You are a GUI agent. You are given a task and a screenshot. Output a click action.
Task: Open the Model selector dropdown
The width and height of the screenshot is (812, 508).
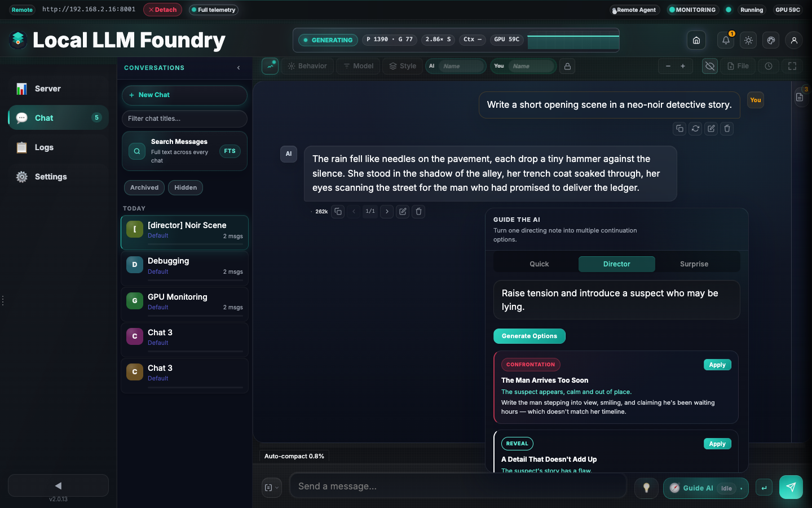[359, 66]
